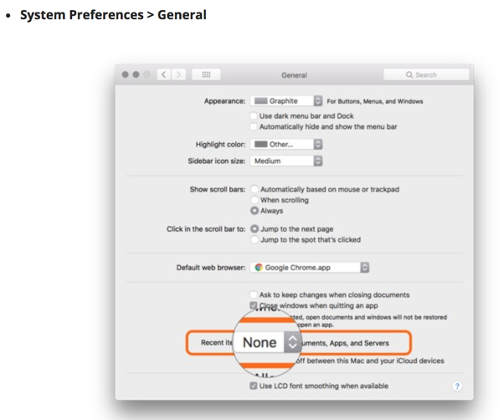Click the Google Chrome browser icon
Image resolution: width=504 pixels, height=420 pixels.
click(259, 268)
